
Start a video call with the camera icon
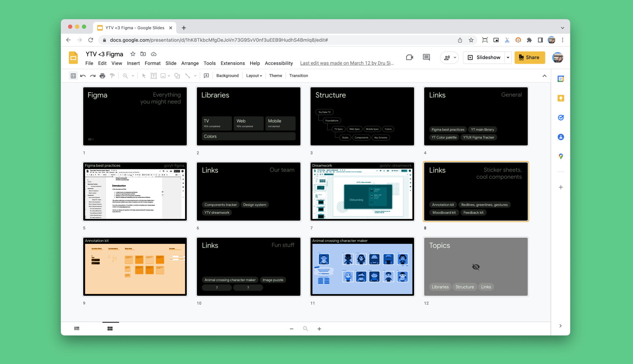(x=410, y=57)
